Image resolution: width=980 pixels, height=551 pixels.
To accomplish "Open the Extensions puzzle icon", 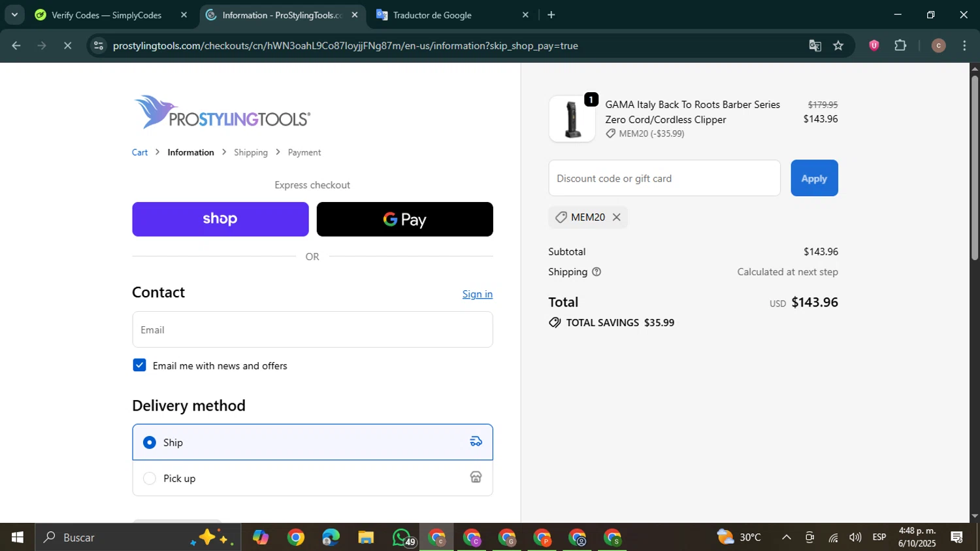I will pos(900,46).
